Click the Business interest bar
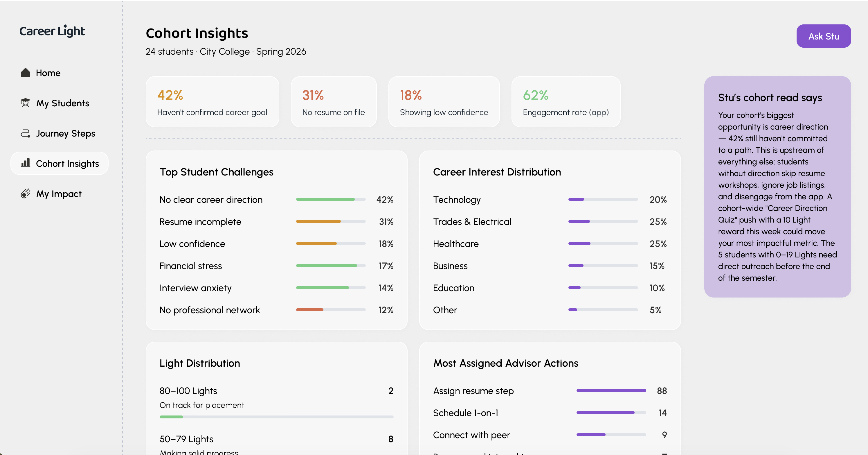Viewport: 868px width, 455px height. click(x=603, y=266)
